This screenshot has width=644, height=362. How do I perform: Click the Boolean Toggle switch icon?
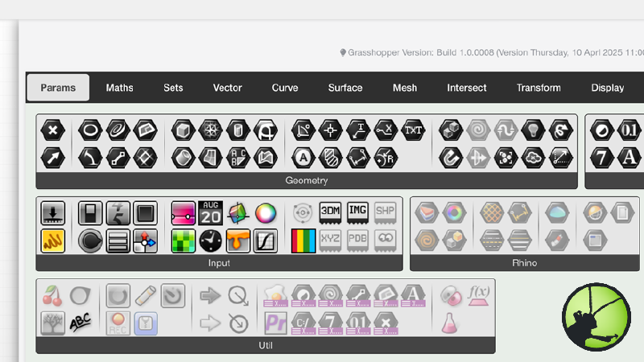click(x=90, y=213)
